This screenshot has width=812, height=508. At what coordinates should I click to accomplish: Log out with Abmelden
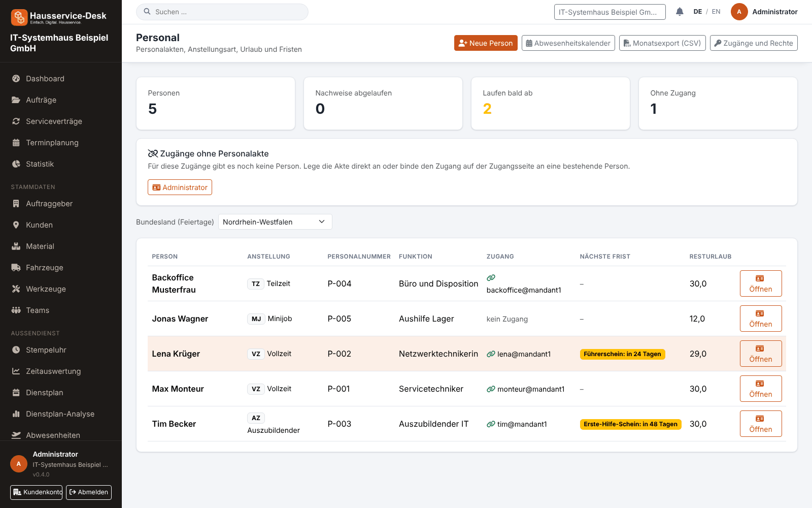pos(89,492)
